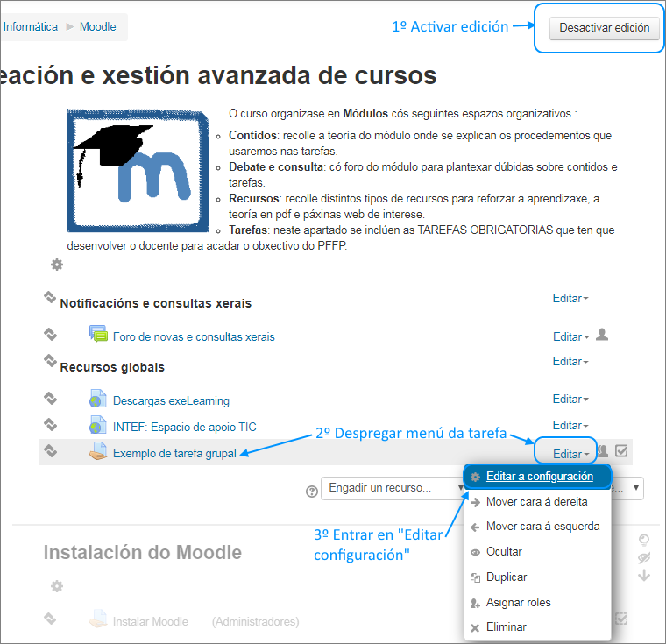Click the Moodle graduation cap course image
The height and width of the screenshot is (644, 666).
point(138,170)
